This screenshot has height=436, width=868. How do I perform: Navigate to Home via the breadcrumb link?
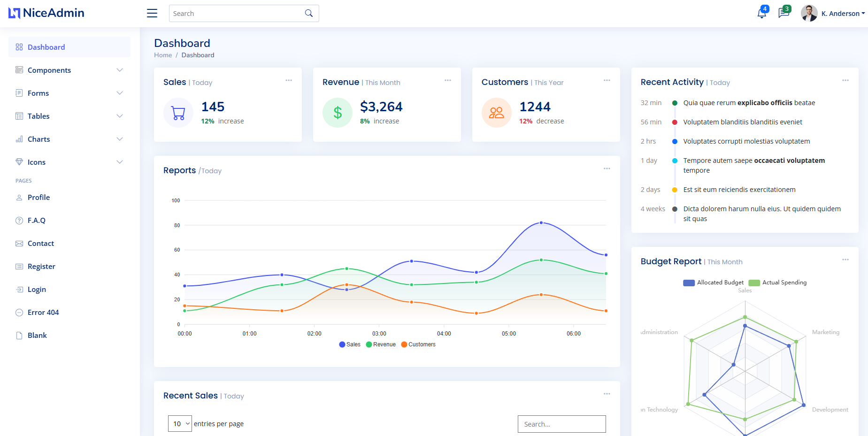[162, 55]
